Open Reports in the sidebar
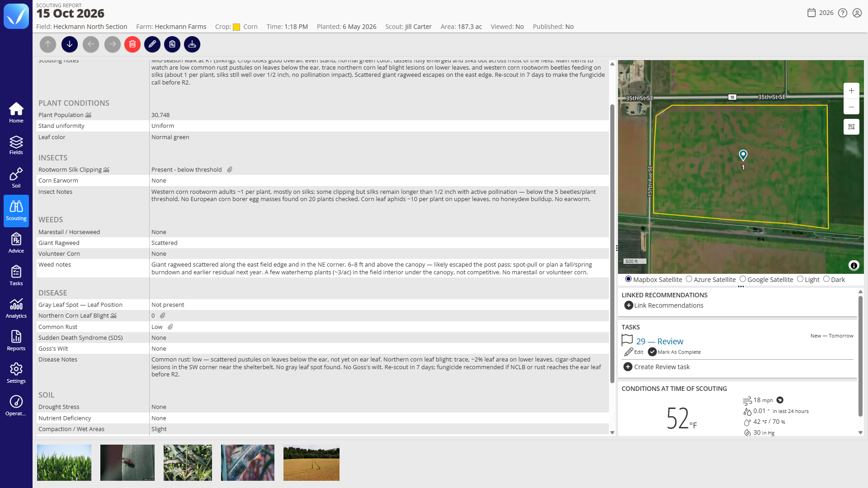The image size is (868, 488). (16, 341)
